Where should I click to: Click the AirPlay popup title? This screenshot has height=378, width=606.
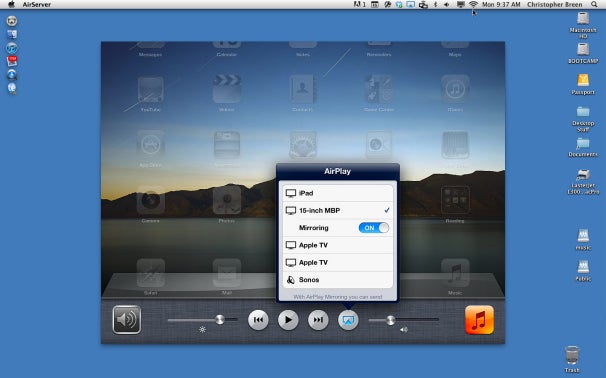tap(337, 171)
